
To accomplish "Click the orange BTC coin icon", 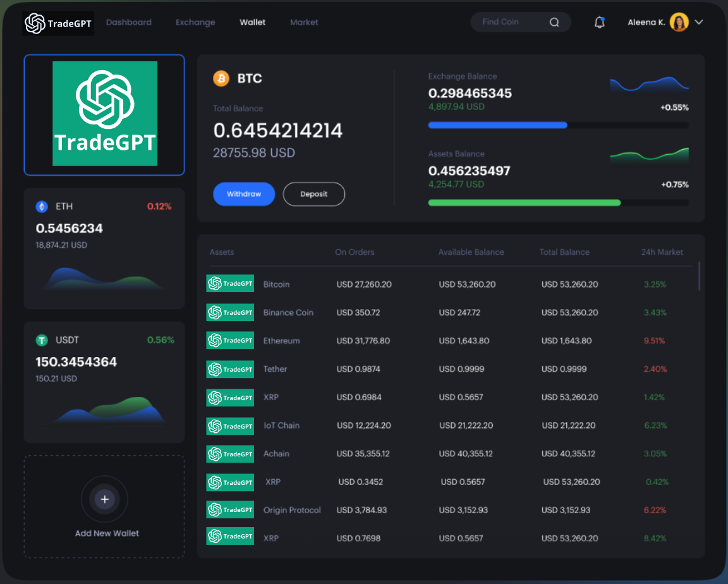I will coord(221,78).
